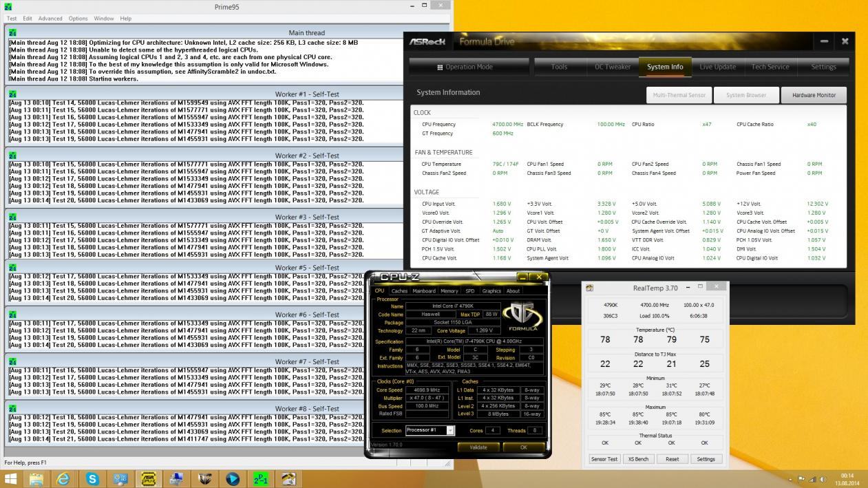Click the Worker #3 window icon in Prime95
Viewport: 868px width, 488px height.
(x=12, y=217)
